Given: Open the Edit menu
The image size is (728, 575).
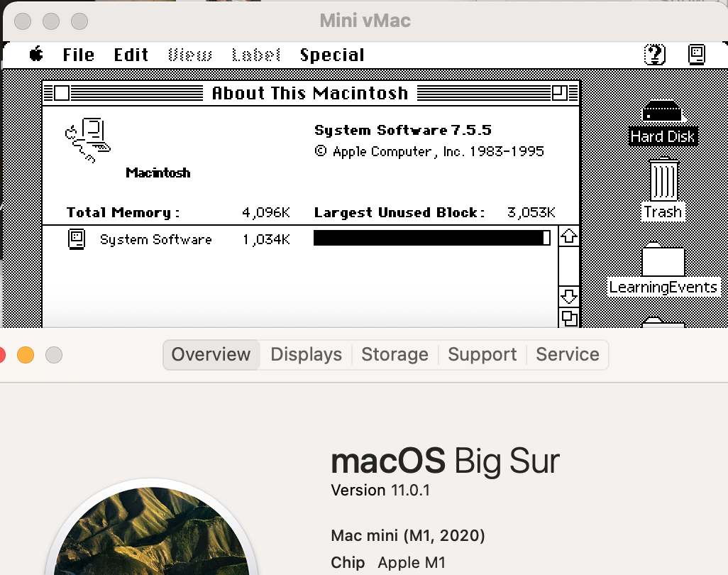Looking at the screenshot, I should click(131, 55).
